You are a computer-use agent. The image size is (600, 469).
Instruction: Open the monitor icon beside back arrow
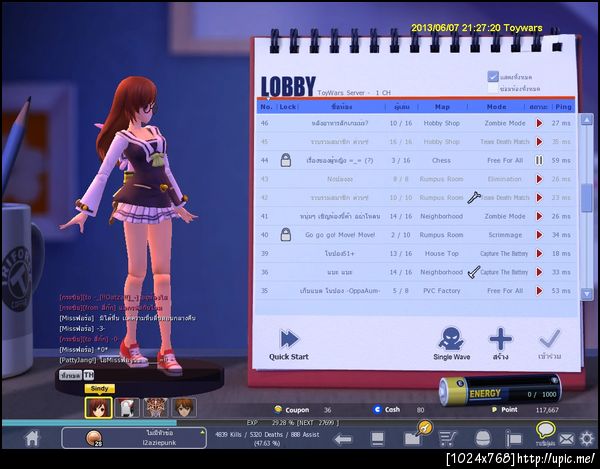pos(378,439)
